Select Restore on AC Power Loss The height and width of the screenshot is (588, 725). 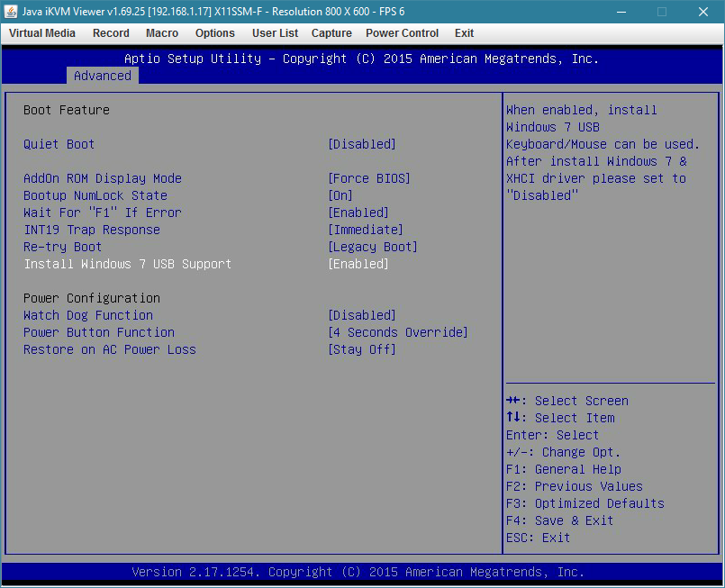click(110, 349)
